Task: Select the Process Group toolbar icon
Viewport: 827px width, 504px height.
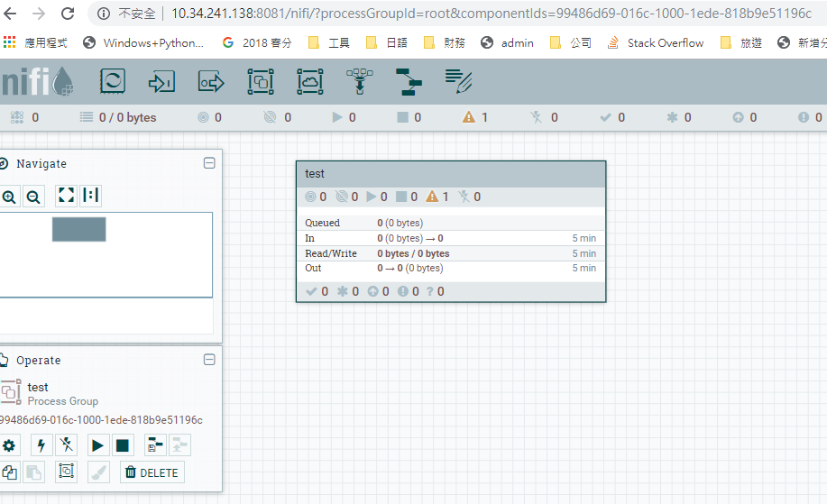Action: (x=261, y=82)
